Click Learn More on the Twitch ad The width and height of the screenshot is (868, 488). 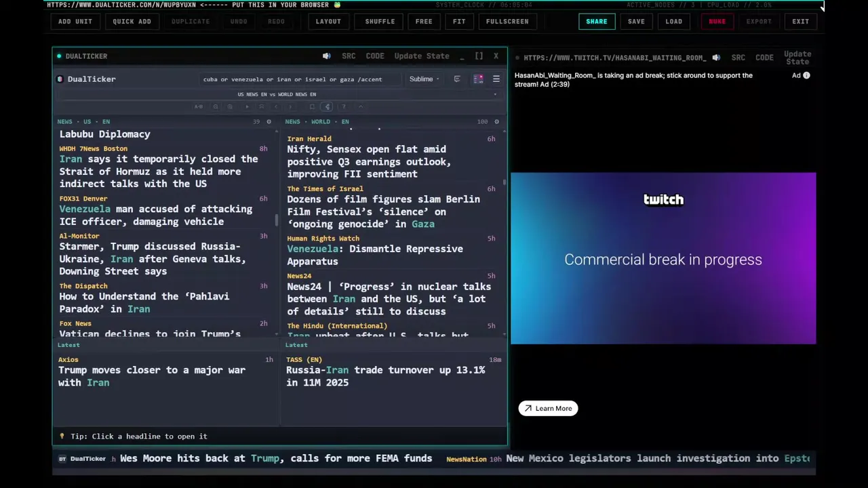coord(548,409)
